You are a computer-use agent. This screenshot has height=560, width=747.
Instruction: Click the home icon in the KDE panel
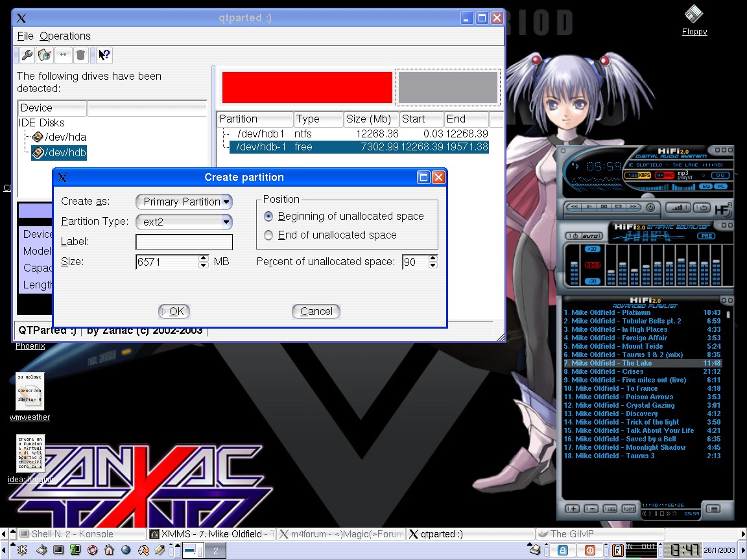pos(109,550)
